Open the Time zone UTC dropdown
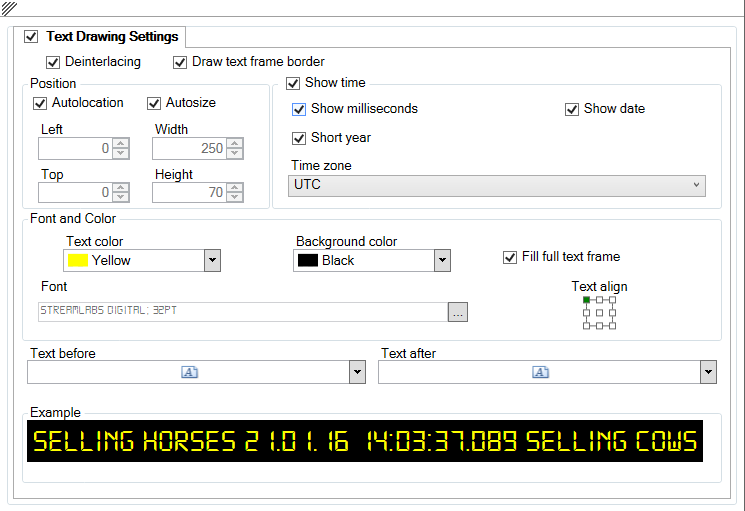This screenshot has width=745, height=511. pos(497,185)
